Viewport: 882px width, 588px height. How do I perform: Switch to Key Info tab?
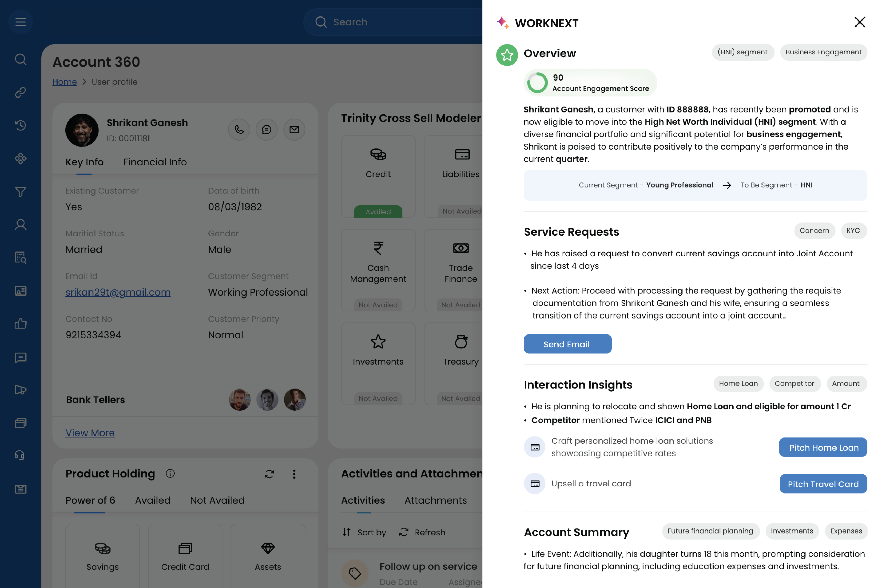tap(84, 162)
